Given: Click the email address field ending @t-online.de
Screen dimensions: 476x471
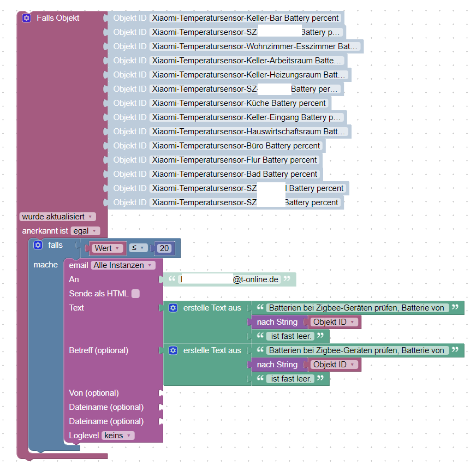Looking at the screenshot, I should [229, 279].
